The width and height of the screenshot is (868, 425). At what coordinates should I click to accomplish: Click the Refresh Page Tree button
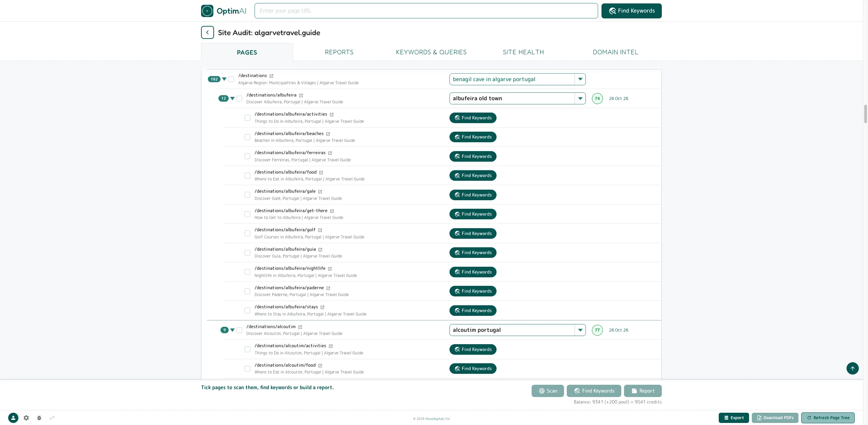pyautogui.click(x=828, y=418)
